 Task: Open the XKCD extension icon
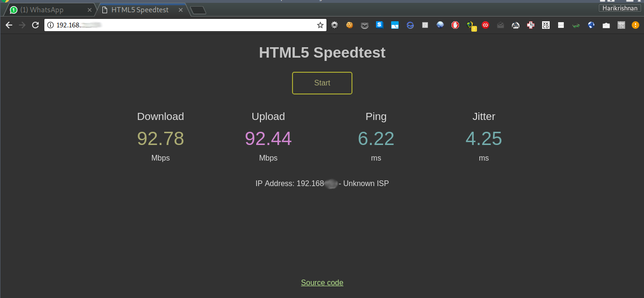(546, 25)
